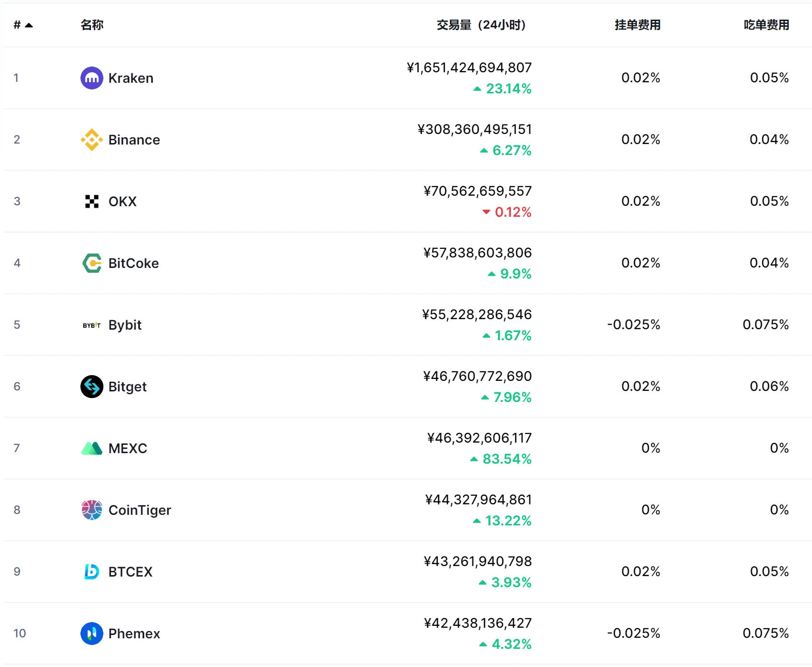
Task: Select OKX trading volume ¥70,562,659,557
Action: [x=478, y=191]
